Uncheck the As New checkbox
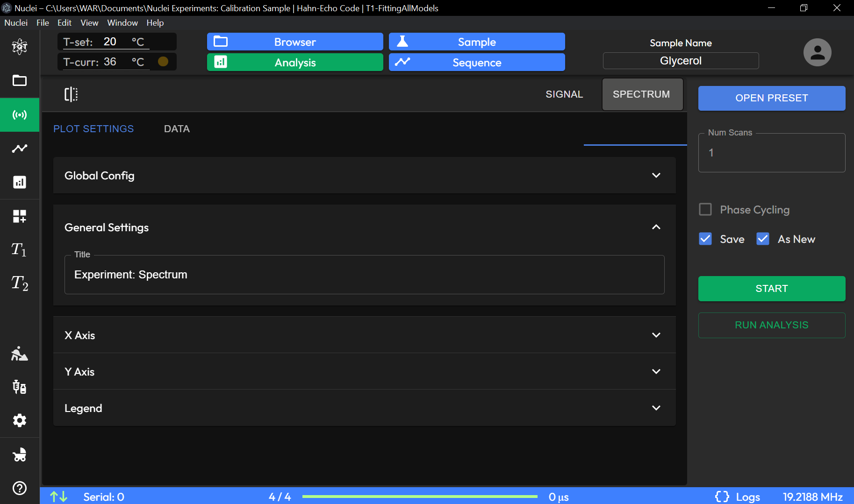This screenshot has width=854, height=504. coord(763,239)
